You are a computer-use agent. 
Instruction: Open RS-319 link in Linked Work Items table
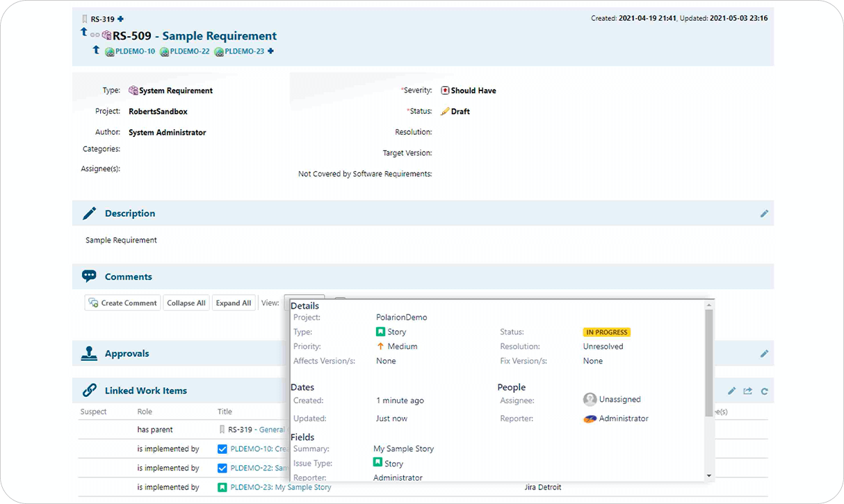pyautogui.click(x=257, y=430)
